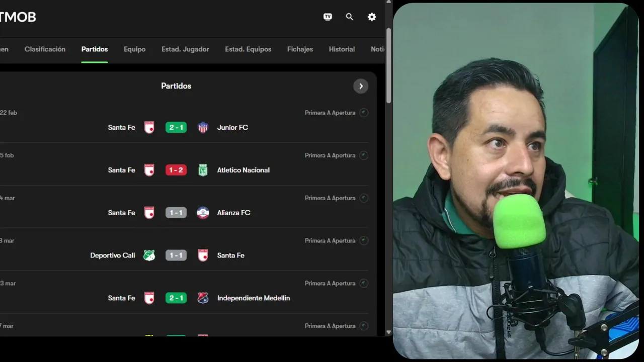This screenshot has height=362, width=644.
Task: Click Alianza FC team crest
Action: click(203, 213)
